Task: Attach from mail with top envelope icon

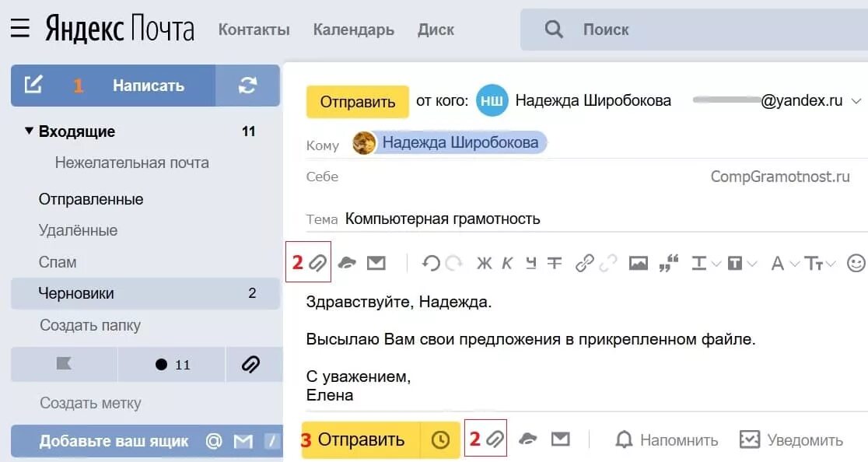Action: [x=376, y=263]
